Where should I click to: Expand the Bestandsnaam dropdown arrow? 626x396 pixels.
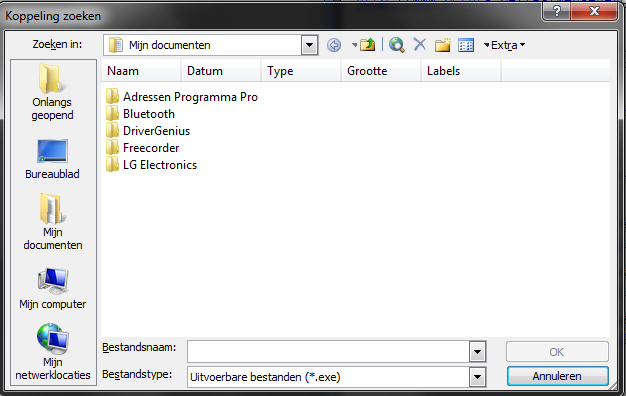pyautogui.click(x=477, y=352)
